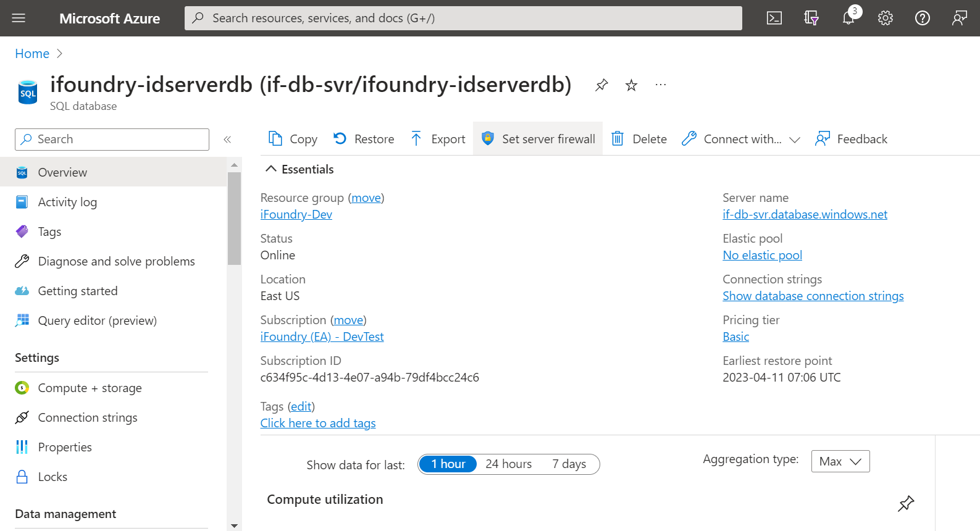The width and height of the screenshot is (980, 531).
Task: Open Locks in the left menu
Action: (x=113, y=477)
